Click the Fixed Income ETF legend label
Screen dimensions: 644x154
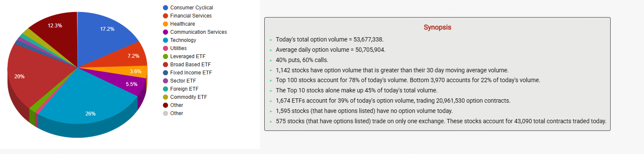click(191, 73)
